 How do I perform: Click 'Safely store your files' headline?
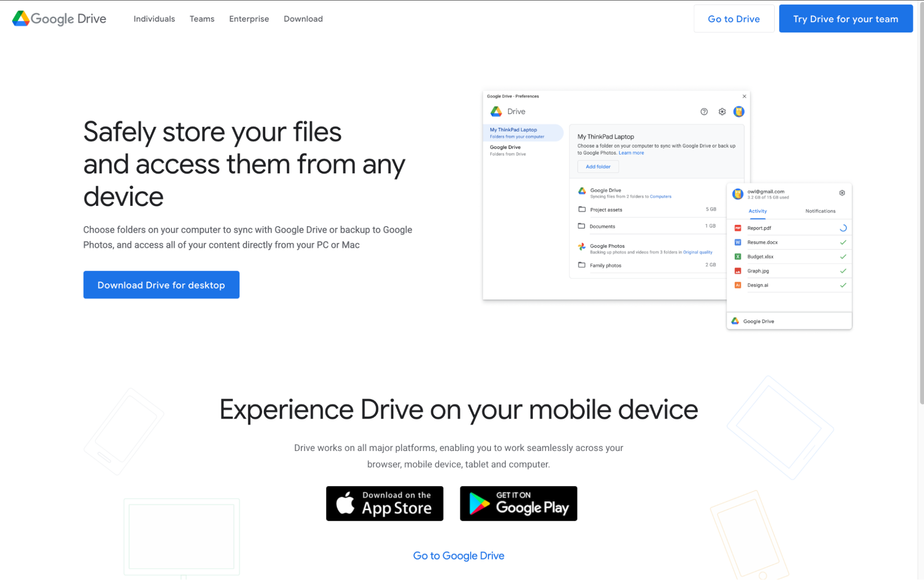point(212,132)
